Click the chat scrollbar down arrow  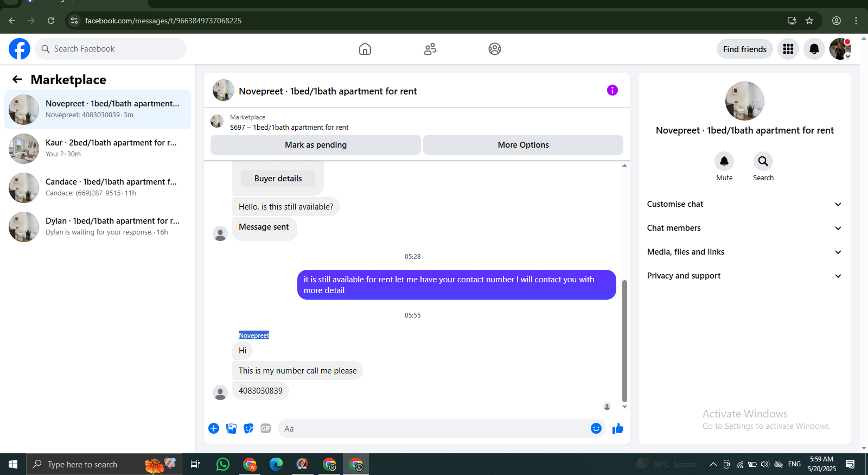(x=624, y=407)
